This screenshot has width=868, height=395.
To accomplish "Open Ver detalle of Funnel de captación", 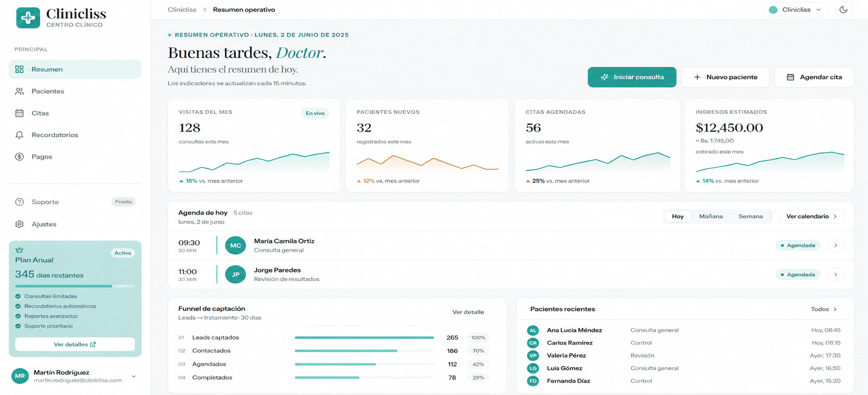I will point(468,312).
